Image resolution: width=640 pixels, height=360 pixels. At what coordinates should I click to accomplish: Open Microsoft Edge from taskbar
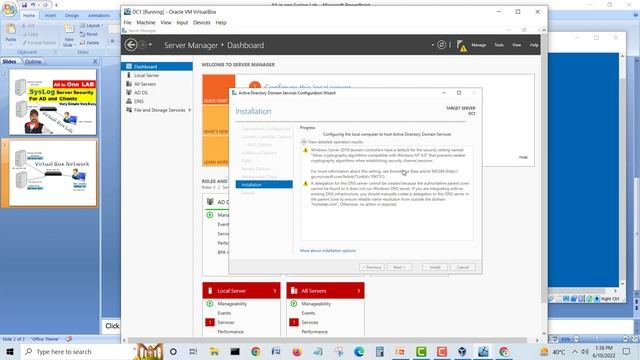(x=359, y=351)
